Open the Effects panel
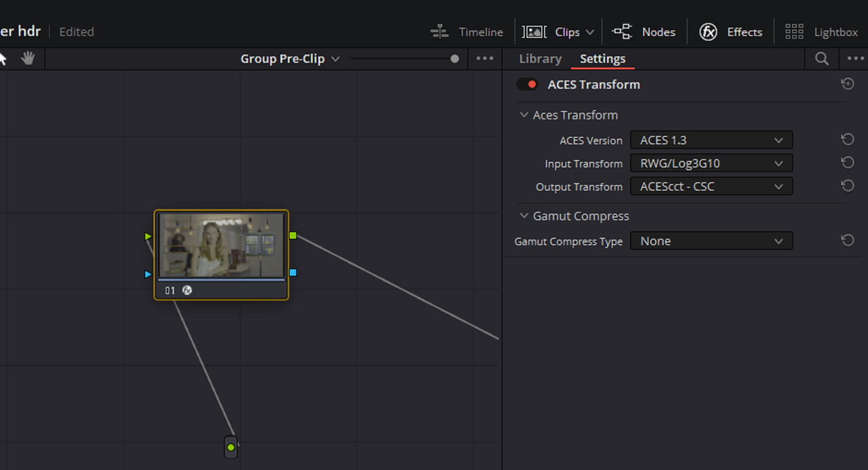The height and width of the screenshot is (470, 868). coord(731,32)
